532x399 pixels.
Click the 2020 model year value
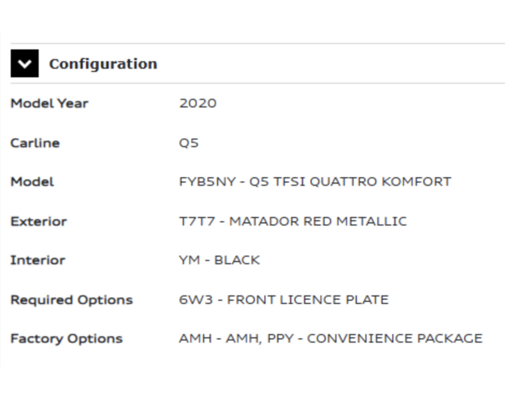(198, 103)
